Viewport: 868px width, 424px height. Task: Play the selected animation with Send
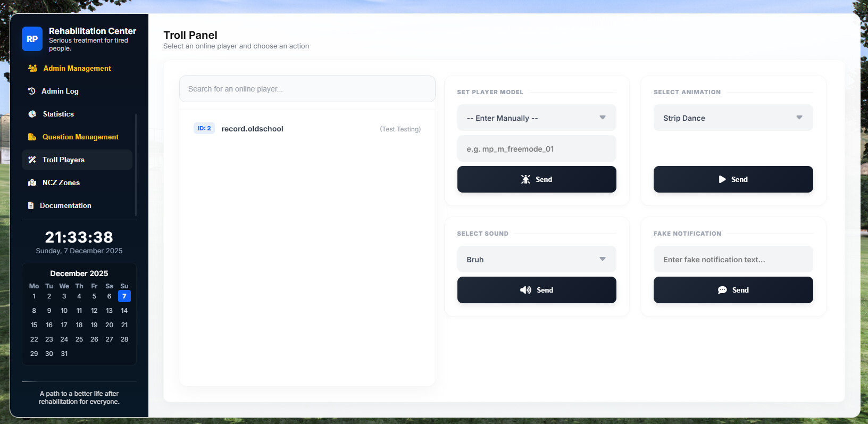point(733,180)
